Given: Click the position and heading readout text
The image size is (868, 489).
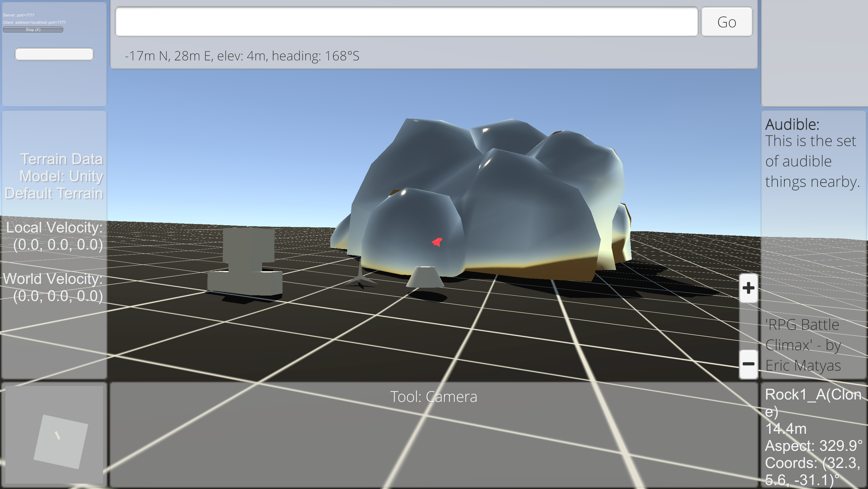Looking at the screenshot, I should click(242, 56).
